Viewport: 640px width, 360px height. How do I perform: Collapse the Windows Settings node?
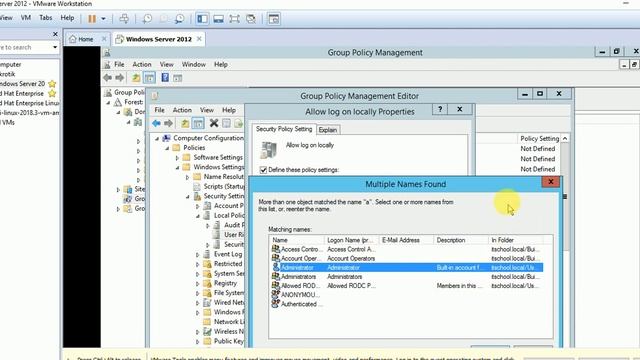point(178,167)
